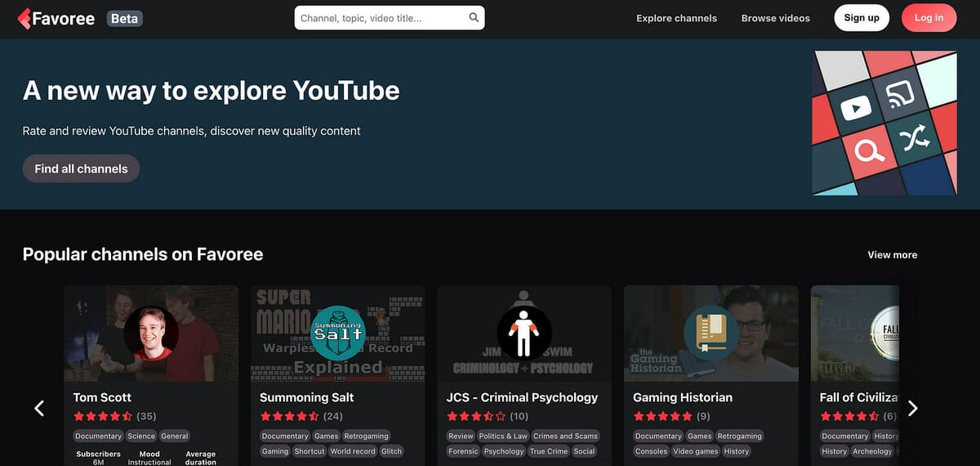The width and height of the screenshot is (980, 466).
Task: Select the Gaming tag on Summoning Salt
Action: pos(275,451)
